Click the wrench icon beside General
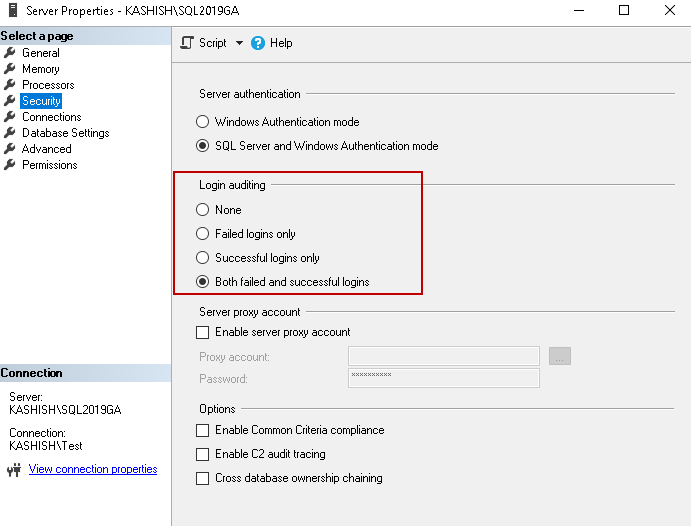This screenshot has width=691, height=526. 11,53
